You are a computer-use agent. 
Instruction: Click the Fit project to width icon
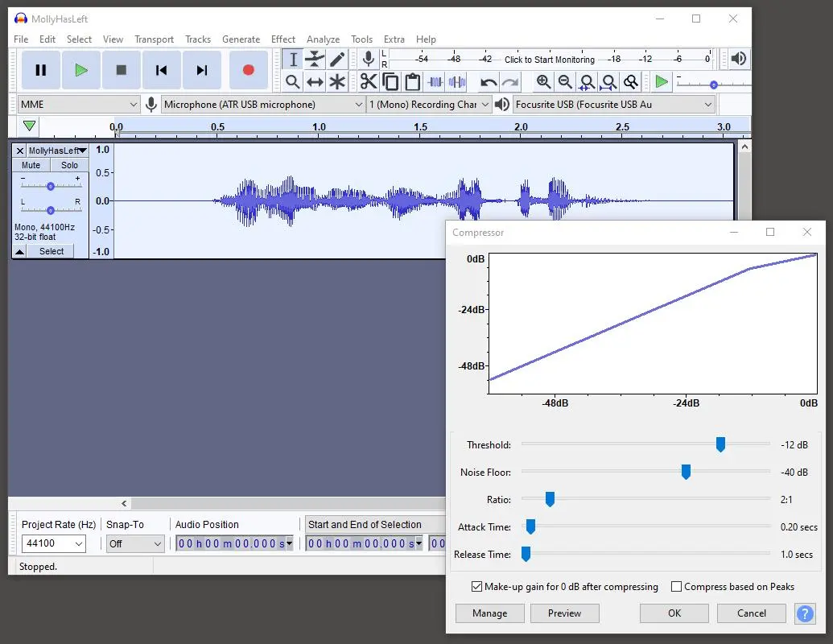608,82
